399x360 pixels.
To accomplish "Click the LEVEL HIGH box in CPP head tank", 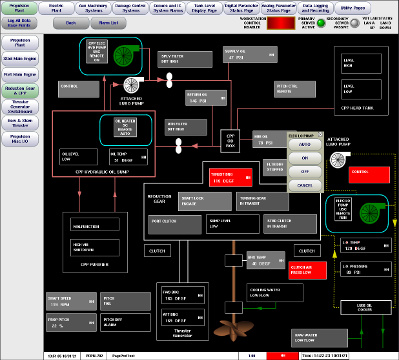I will tap(361, 63).
